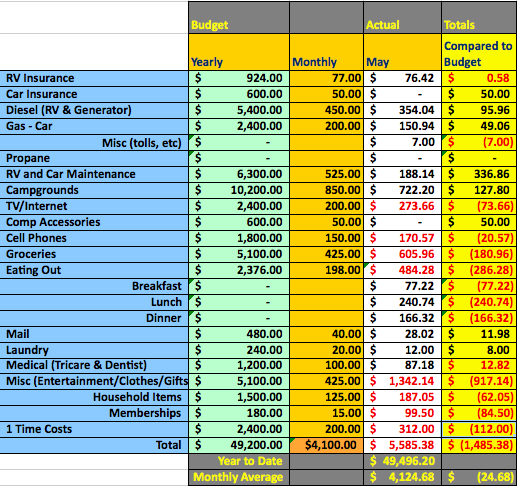Click the Memberships yearly 180.00 cell
This screenshot has height=486, width=517.
click(239, 413)
